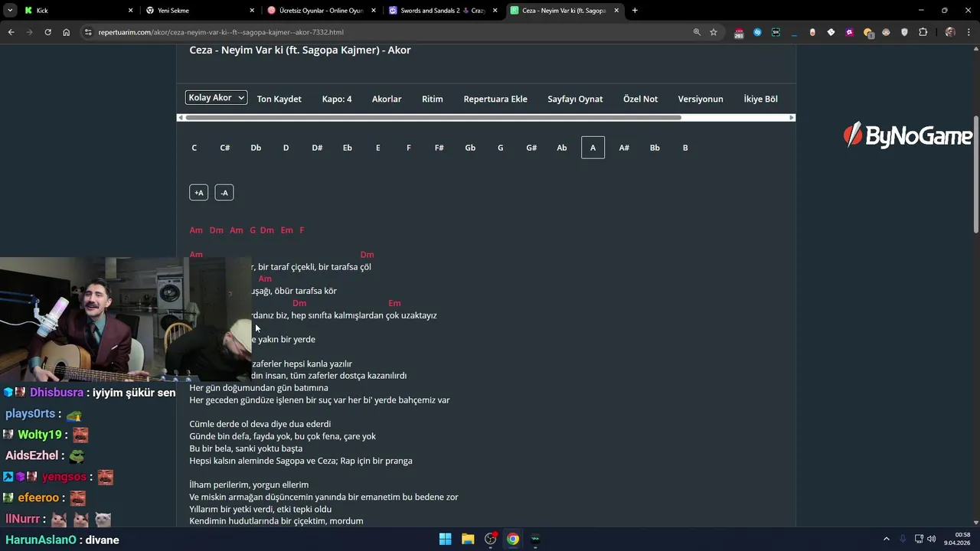980x551 pixels.
Task: Open the Kolay Akor dropdown
Action: 216,98
